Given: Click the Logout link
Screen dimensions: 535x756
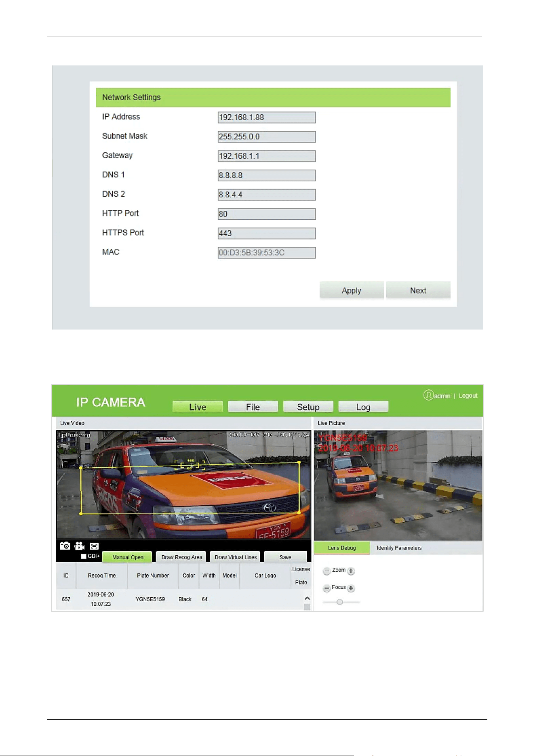Looking at the screenshot, I should pos(468,396).
